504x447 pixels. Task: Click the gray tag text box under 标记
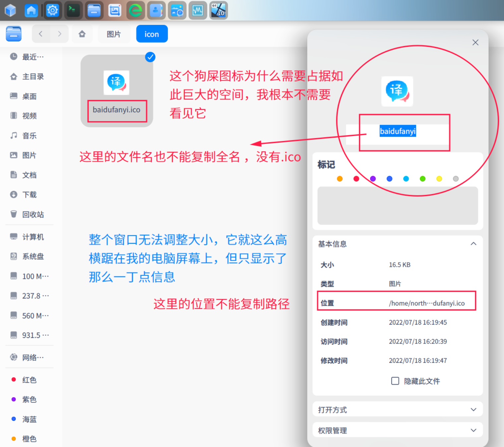click(x=398, y=206)
